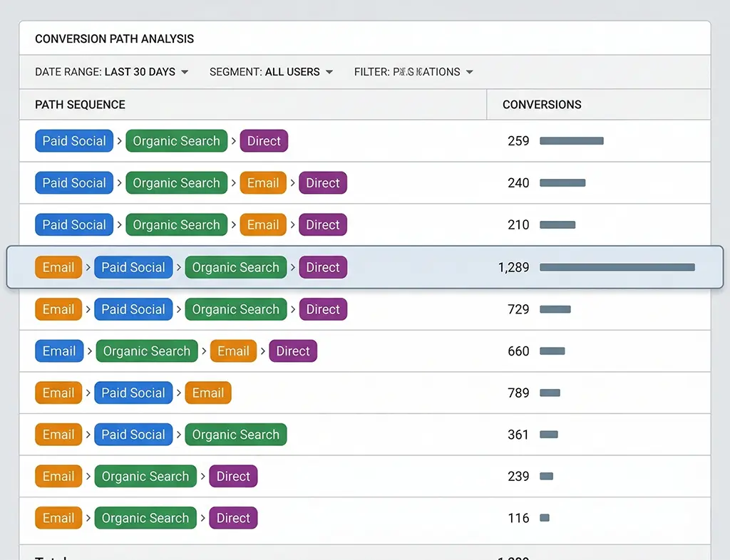Click the conversion bar beside 259
Screen dimensions: 730x560
[572, 141]
